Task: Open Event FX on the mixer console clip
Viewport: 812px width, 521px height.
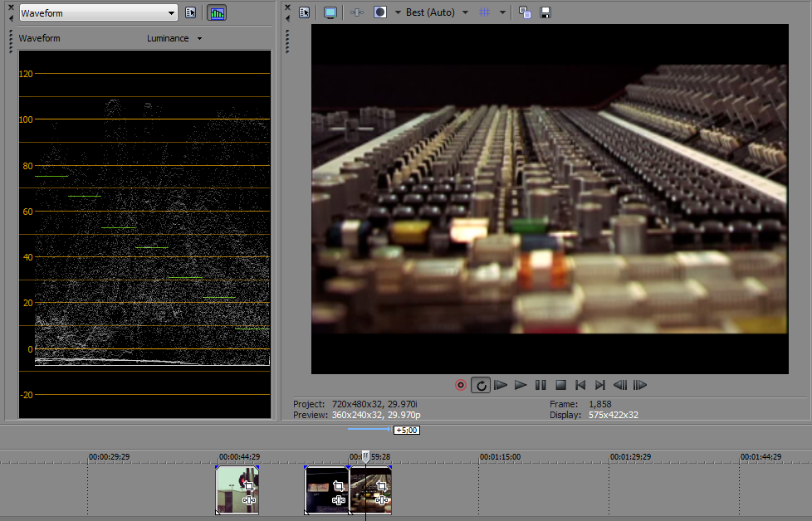Action: (382, 500)
